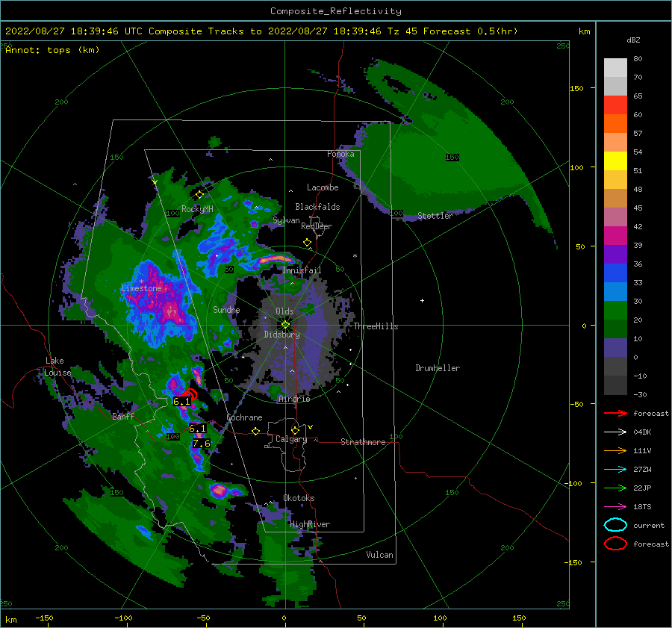The width and height of the screenshot is (672, 628).
Task: Click the pure yellow swatch in dBZ scale
Action: [615, 161]
